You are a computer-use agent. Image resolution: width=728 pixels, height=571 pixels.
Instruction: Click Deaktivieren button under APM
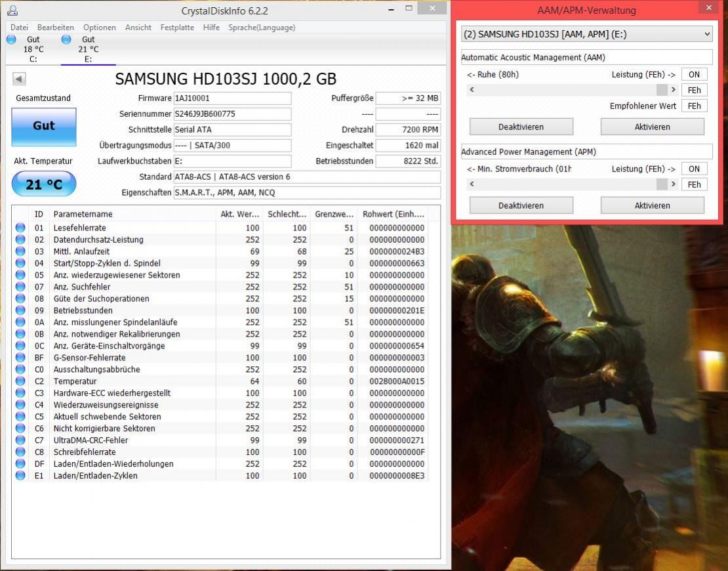521,205
